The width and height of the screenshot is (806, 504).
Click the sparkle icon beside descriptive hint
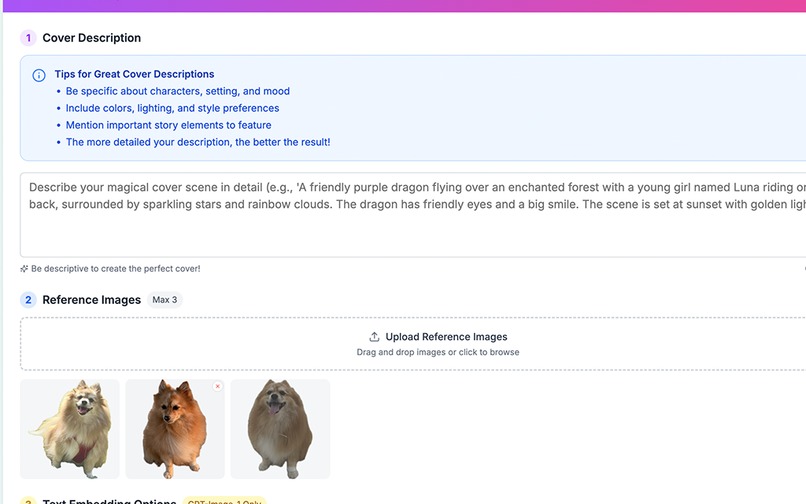click(24, 268)
